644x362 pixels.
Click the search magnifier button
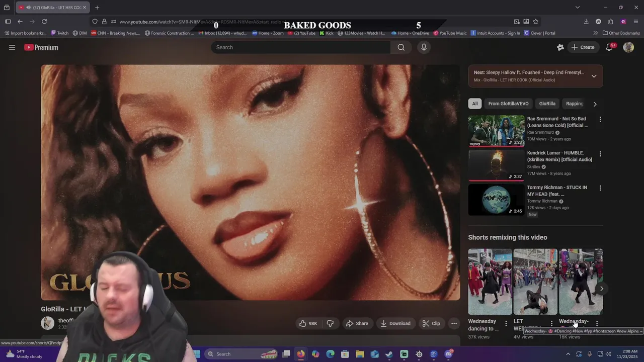[401, 47]
